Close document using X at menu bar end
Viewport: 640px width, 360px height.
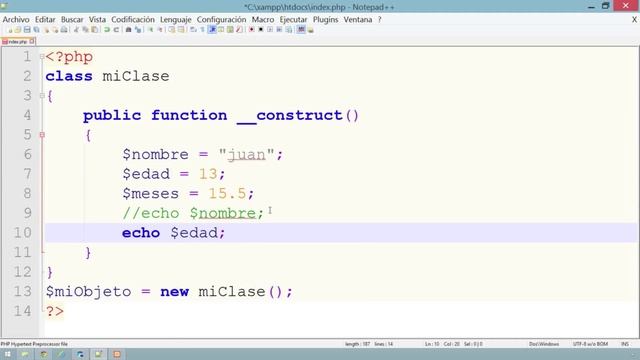634,20
